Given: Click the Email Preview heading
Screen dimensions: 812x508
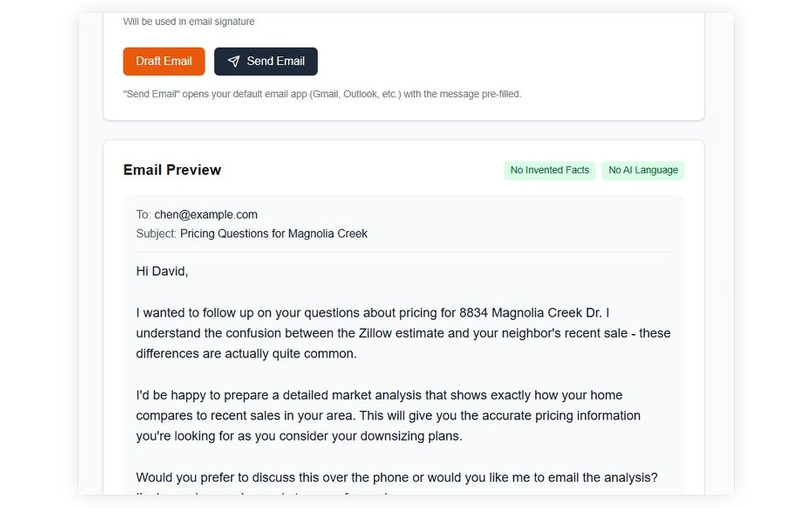Looking at the screenshot, I should coord(172,170).
